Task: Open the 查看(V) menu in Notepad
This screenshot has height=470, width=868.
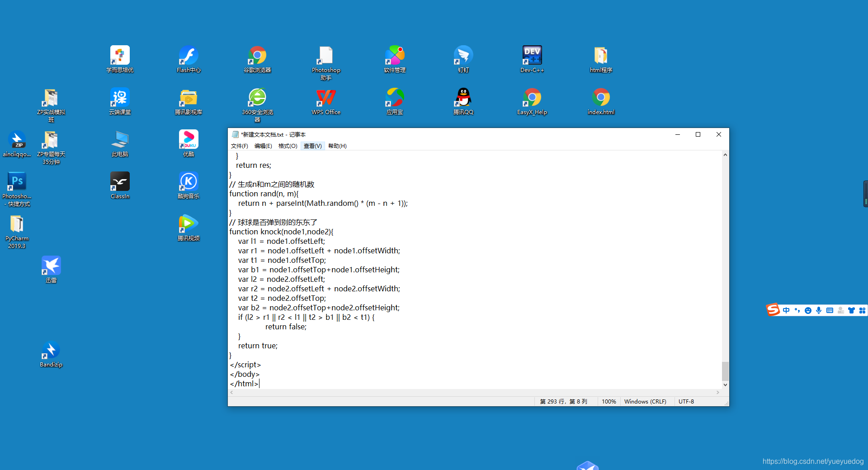Action: pos(313,146)
